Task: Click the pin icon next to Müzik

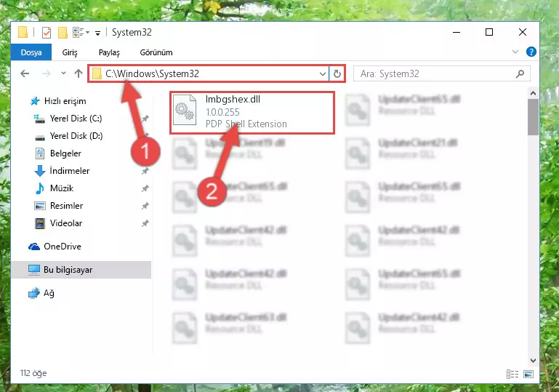Action: point(145,188)
